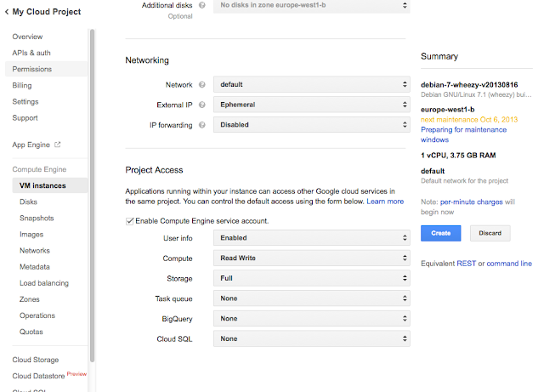
Task: Open Snapshots under Compute Engine
Action: pos(37,218)
